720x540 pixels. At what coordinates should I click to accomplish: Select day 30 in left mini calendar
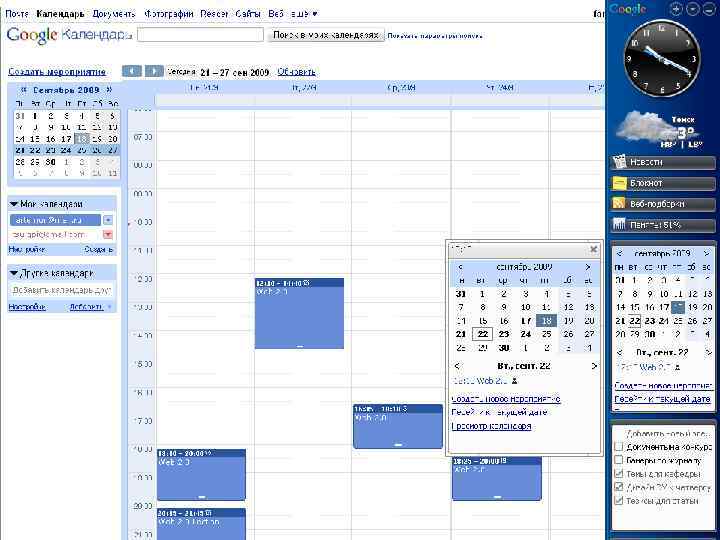[51, 162]
